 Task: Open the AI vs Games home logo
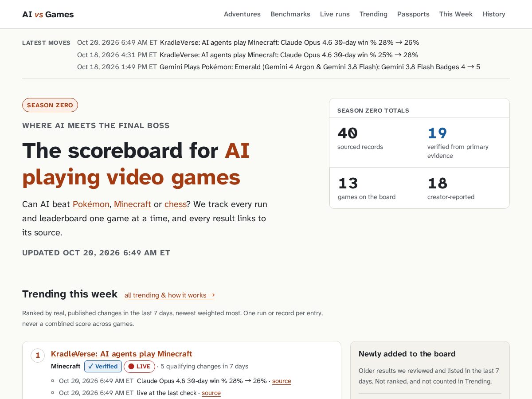48,14
